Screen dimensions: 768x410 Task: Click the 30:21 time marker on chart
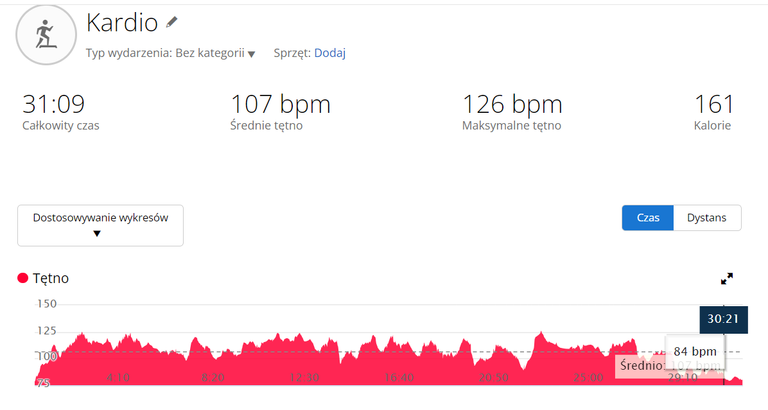click(723, 319)
